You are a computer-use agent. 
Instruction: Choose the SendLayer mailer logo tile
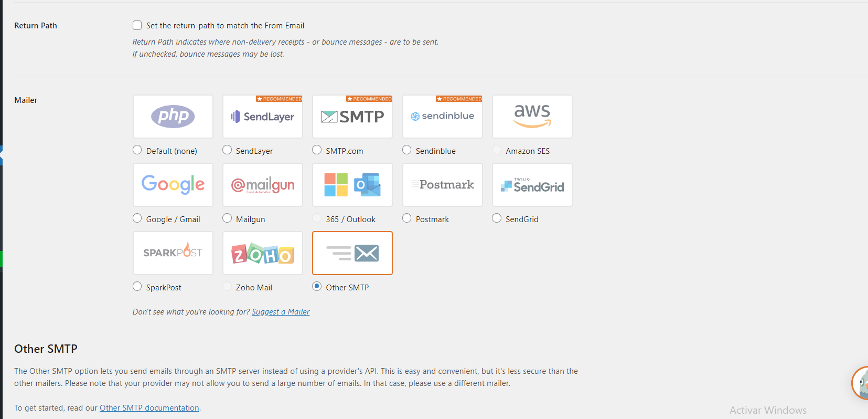pos(263,117)
